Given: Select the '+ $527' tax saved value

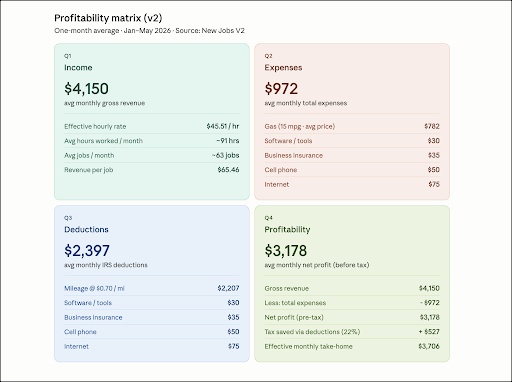Looking at the screenshot, I should [x=429, y=331].
